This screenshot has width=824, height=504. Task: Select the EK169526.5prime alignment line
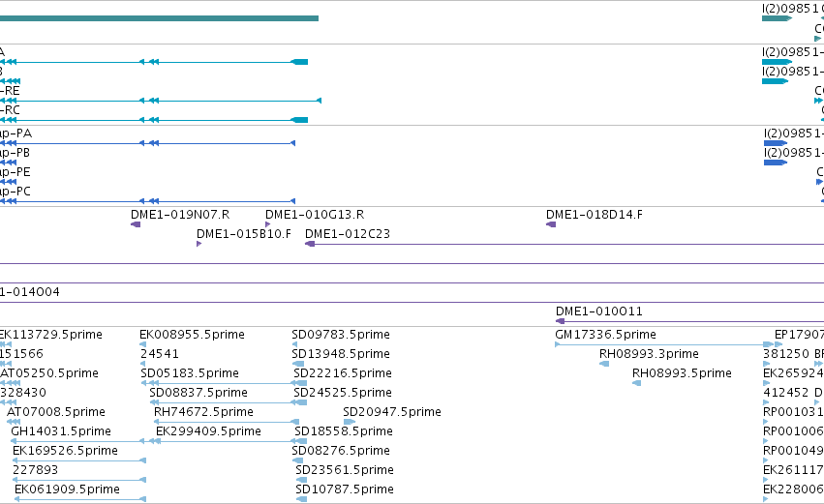[79, 460]
